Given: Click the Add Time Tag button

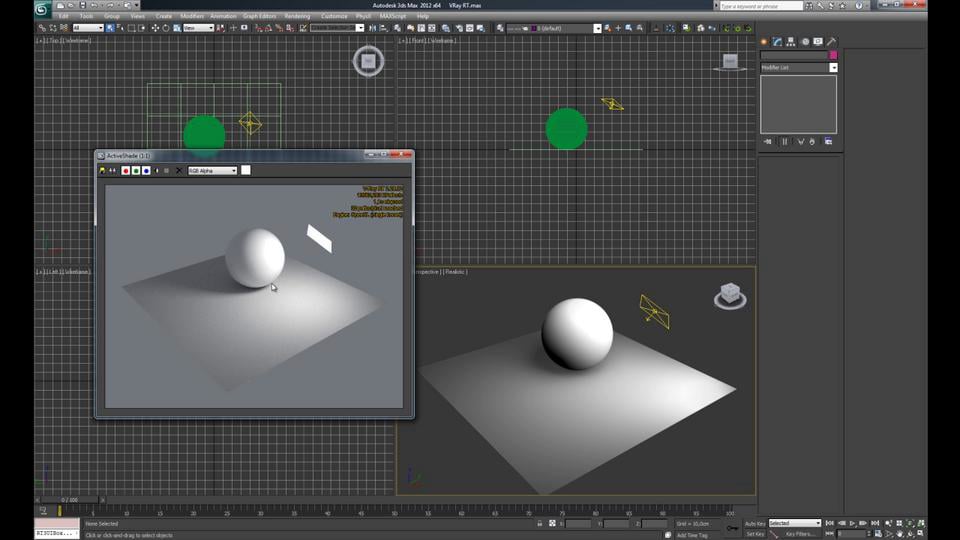Looking at the screenshot, I should pyautogui.click(x=692, y=535).
